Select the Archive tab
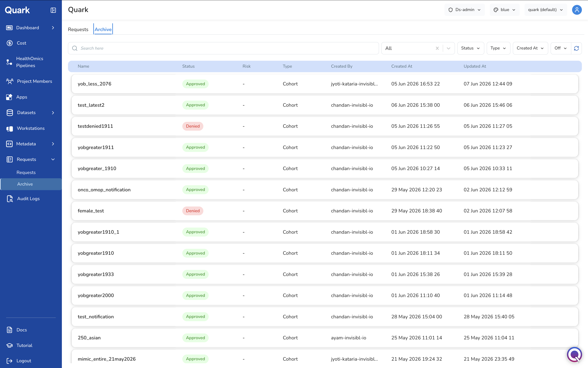Viewport: 588px width, 368px height. point(103,29)
